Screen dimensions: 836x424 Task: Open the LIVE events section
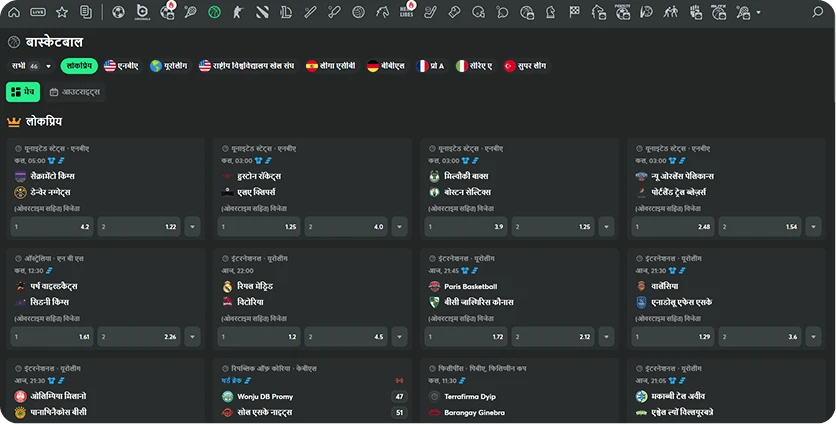[38, 12]
